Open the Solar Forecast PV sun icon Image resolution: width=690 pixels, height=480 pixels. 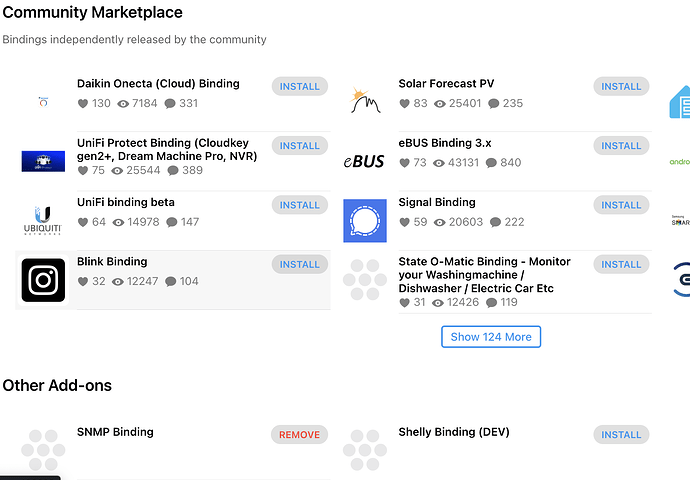coord(365,100)
